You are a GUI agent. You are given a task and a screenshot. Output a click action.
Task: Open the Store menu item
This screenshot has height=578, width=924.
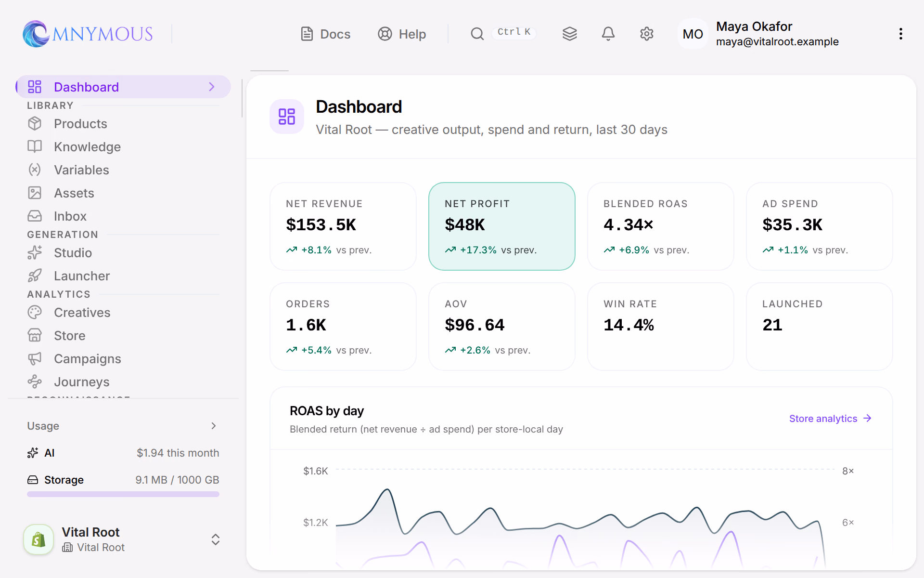click(x=123, y=336)
